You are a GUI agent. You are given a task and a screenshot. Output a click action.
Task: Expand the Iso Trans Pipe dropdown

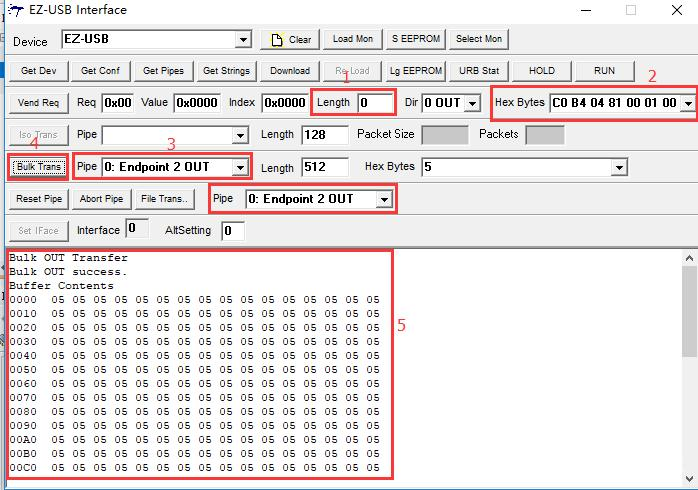pos(240,135)
